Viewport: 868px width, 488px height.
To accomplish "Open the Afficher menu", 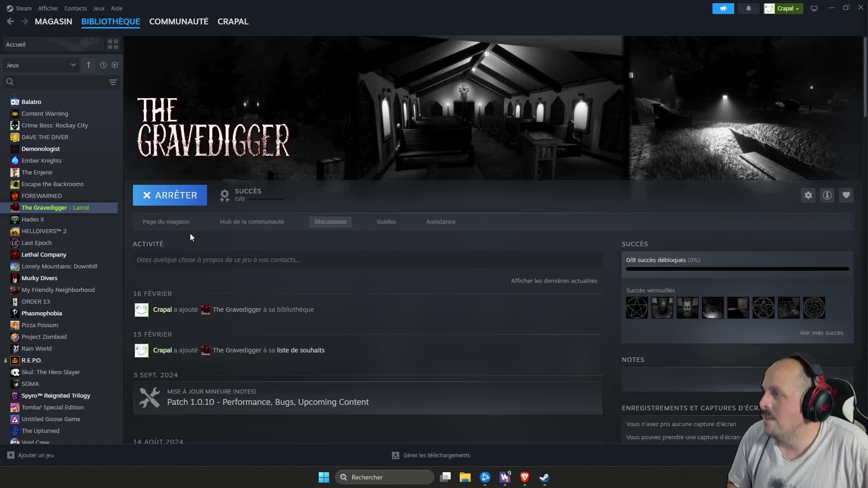I will 48,8.
